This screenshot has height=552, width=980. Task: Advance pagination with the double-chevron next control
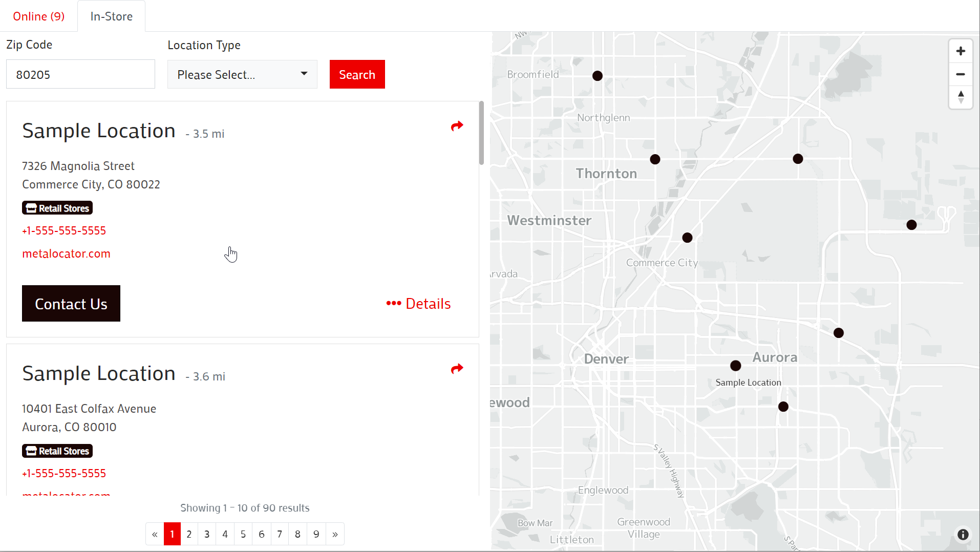(x=335, y=534)
